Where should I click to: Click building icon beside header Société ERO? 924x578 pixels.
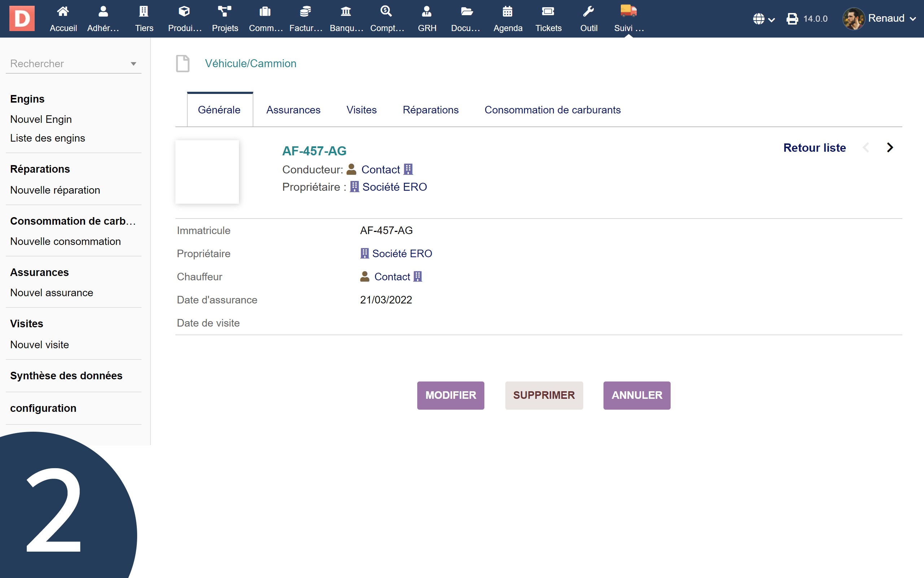pyautogui.click(x=355, y=186)
